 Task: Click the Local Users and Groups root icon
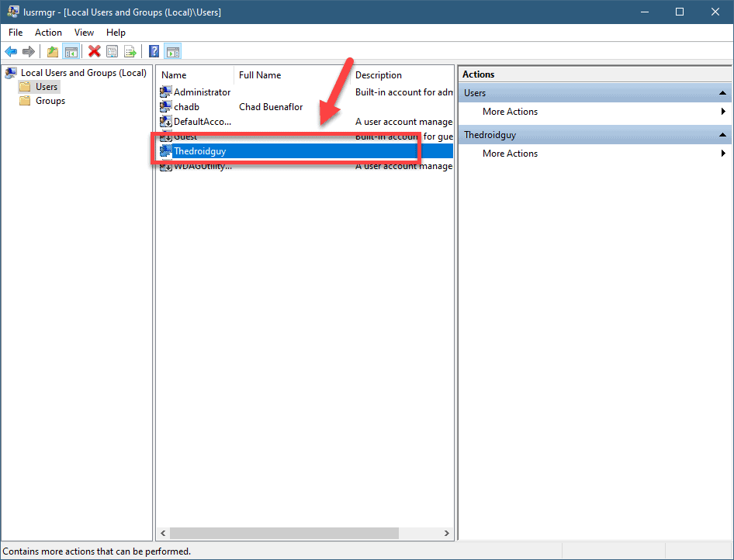[11, 73]
